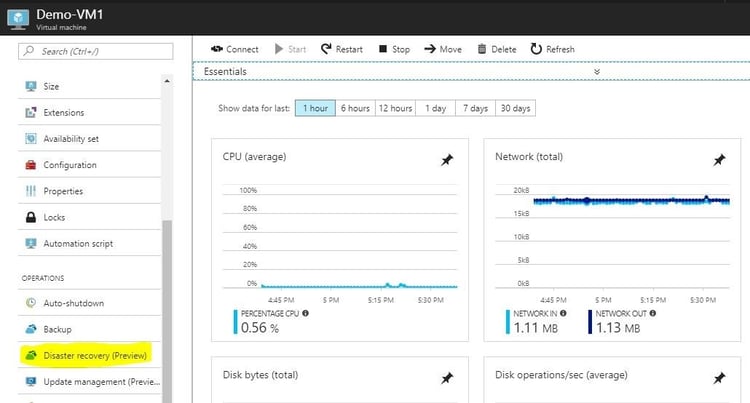Click the Network Out value 1.13 MB
Viewport: 750px width, 403px height.
pos(618,327)
